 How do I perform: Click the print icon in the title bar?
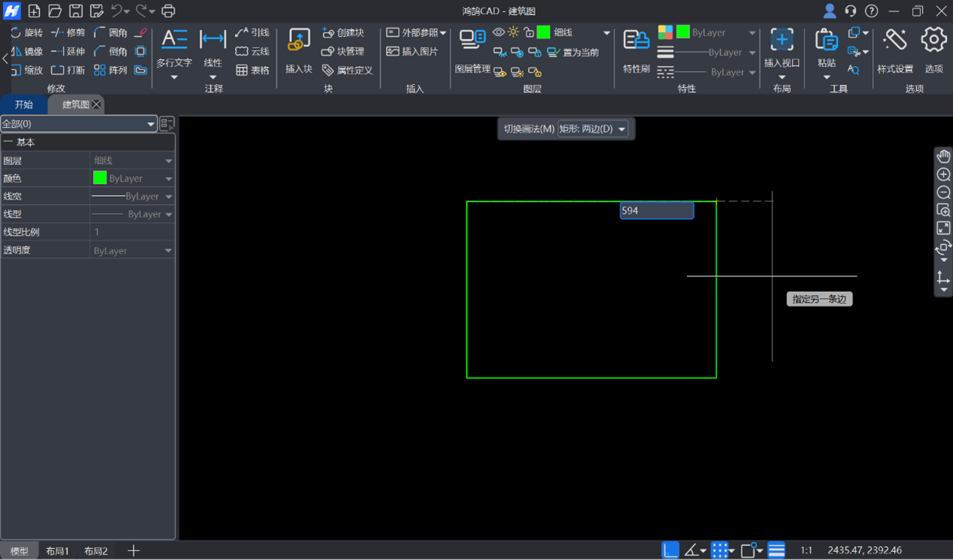[x=168, y=11]
